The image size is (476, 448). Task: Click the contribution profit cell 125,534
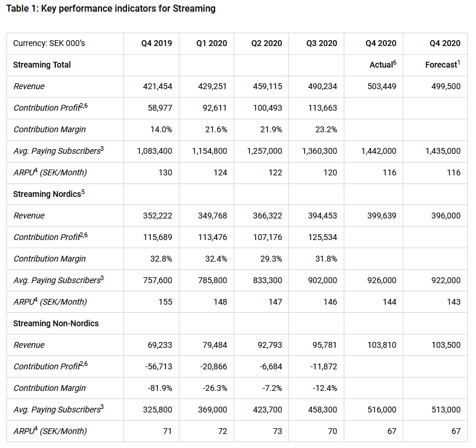click(322, 237)
